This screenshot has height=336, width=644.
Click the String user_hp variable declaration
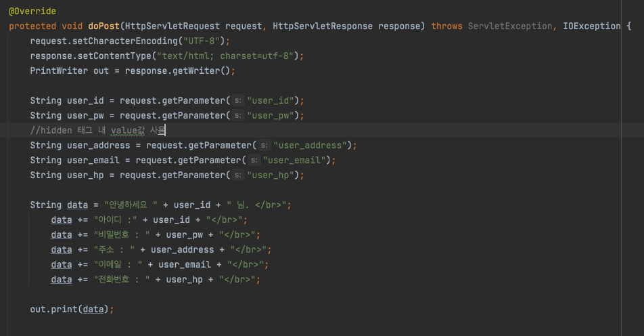click(67, 175)
